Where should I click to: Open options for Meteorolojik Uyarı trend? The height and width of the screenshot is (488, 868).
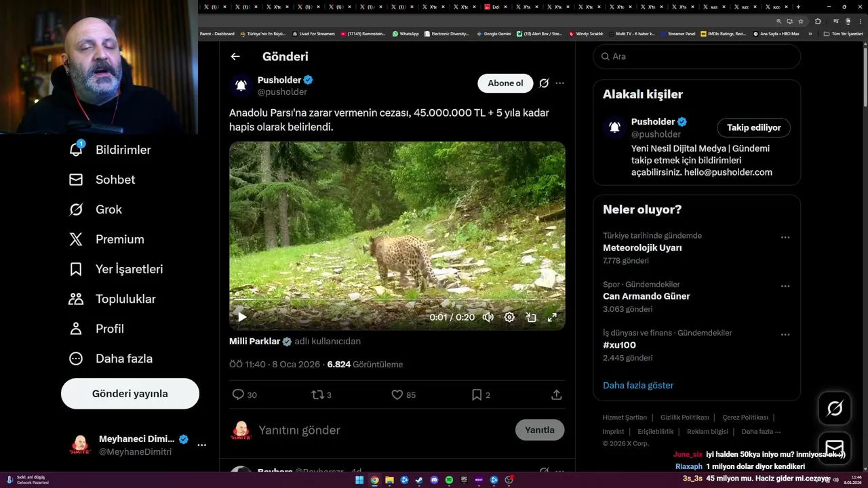785,237
